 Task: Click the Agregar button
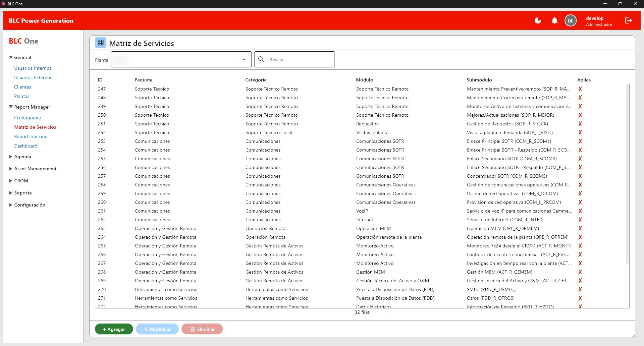114,329
